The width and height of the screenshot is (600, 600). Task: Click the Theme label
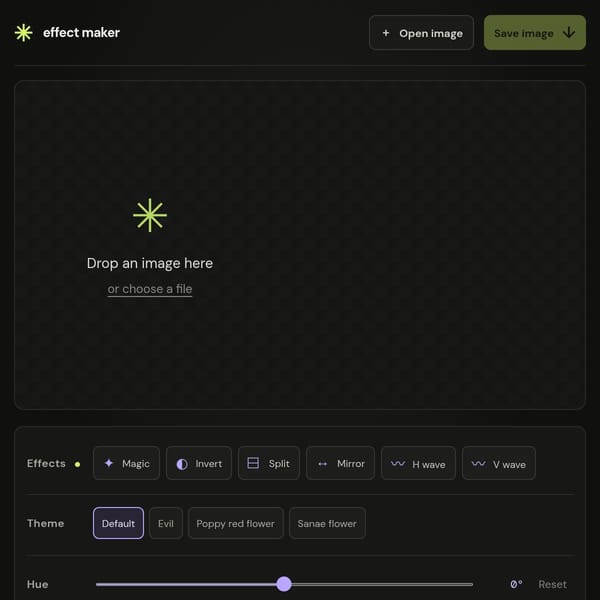click(x=46, y=523)
